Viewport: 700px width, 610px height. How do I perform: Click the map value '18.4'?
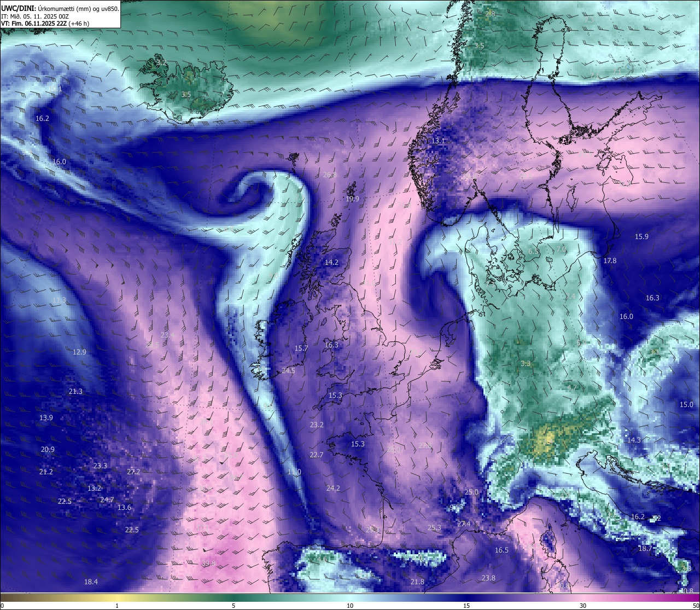[91, 582]
